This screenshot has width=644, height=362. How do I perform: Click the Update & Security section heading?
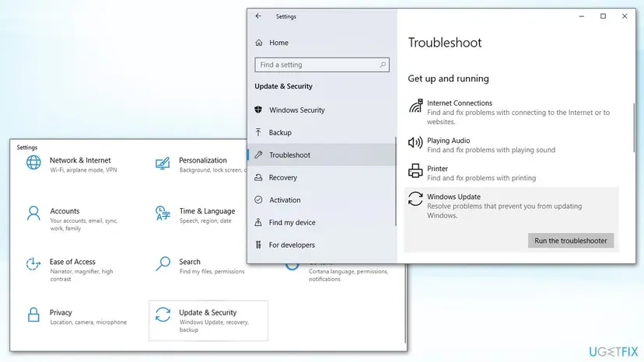[x=283, y=86]
